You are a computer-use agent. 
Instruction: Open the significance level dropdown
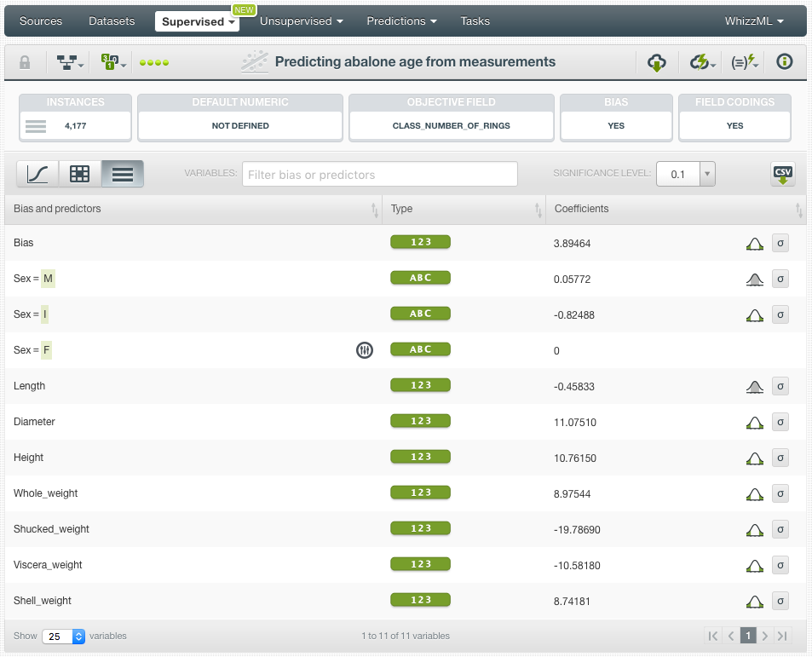[706, 174]
